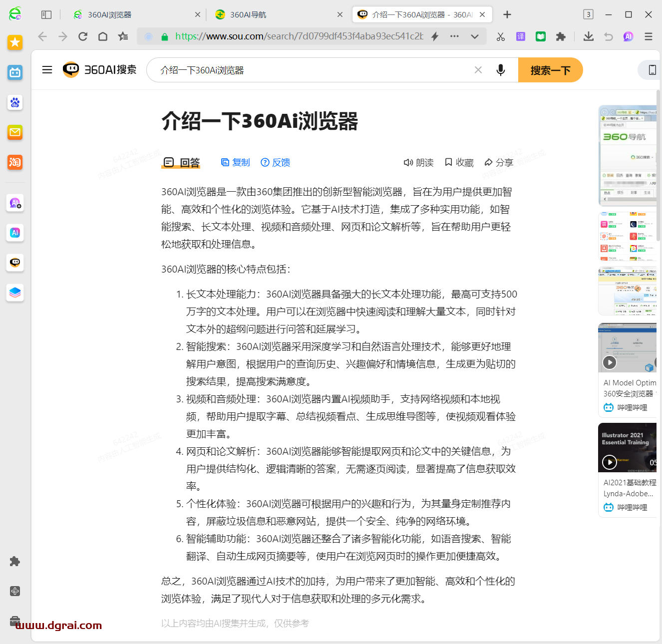Bookmark this page with 收藏

[x=459, y=162]
